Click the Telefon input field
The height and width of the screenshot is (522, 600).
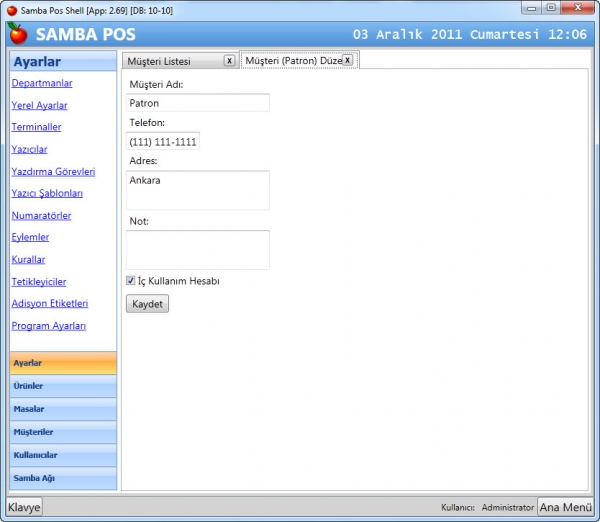[x=163, y=142]
